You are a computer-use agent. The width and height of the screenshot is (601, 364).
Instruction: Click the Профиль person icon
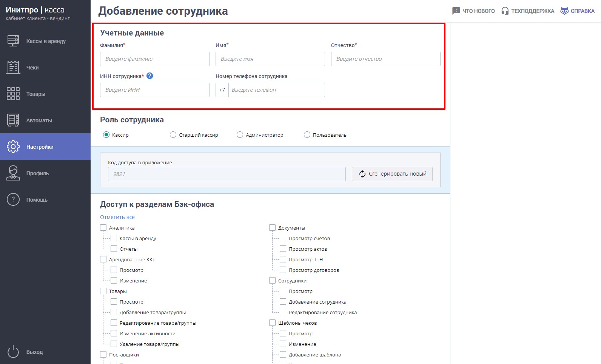click(x=13, y=173)
